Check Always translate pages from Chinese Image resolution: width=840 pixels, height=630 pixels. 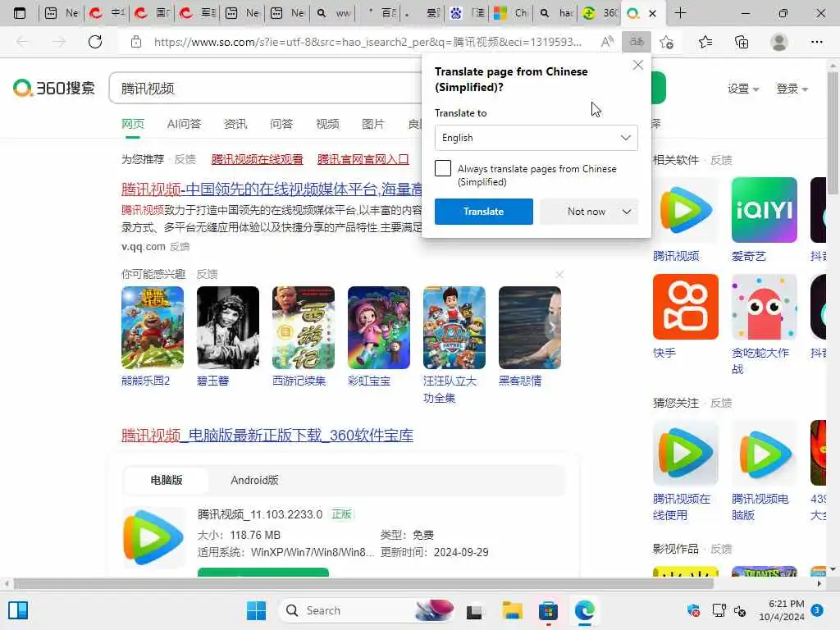(443, 168)
